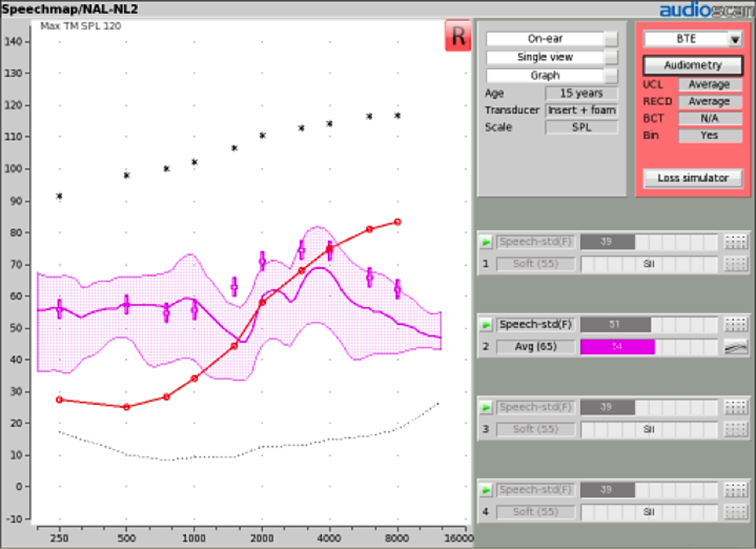Launch the Loss simulator
This screenshot has width=756, height=549.
point(693,178)
